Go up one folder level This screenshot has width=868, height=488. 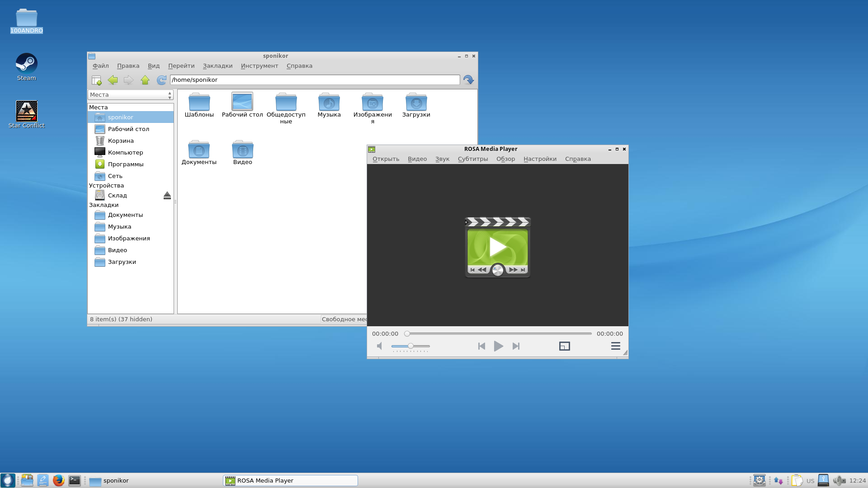tap(145, 80)
